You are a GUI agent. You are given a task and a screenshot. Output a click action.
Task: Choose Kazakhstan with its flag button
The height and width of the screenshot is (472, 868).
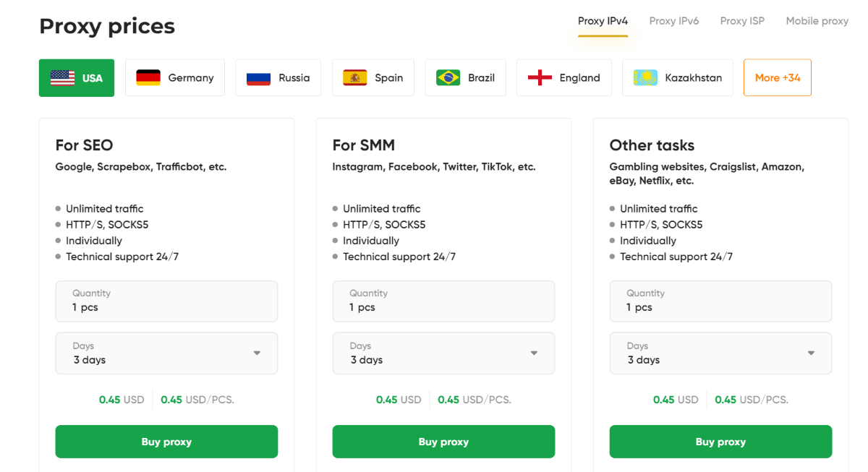[677, 77]
